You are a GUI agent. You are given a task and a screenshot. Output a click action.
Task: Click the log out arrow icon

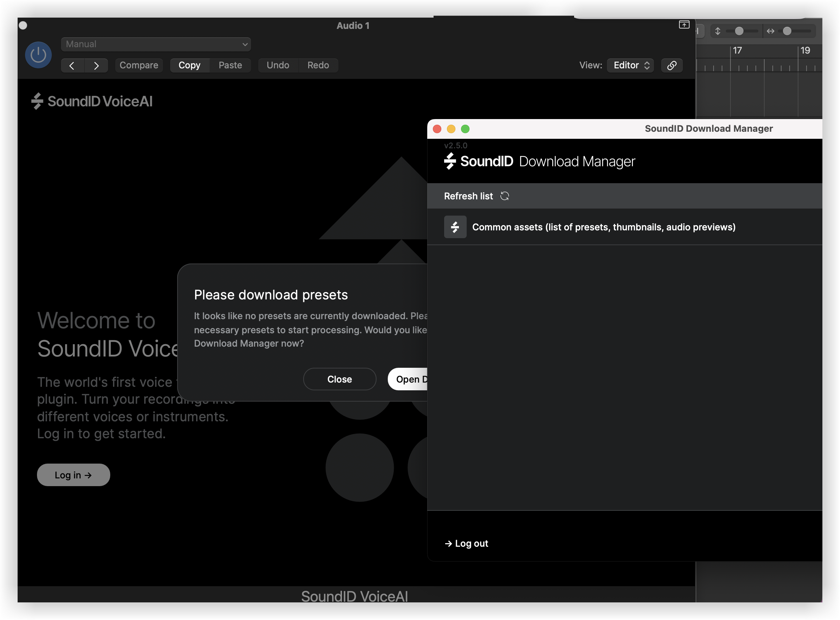(448, 544)
